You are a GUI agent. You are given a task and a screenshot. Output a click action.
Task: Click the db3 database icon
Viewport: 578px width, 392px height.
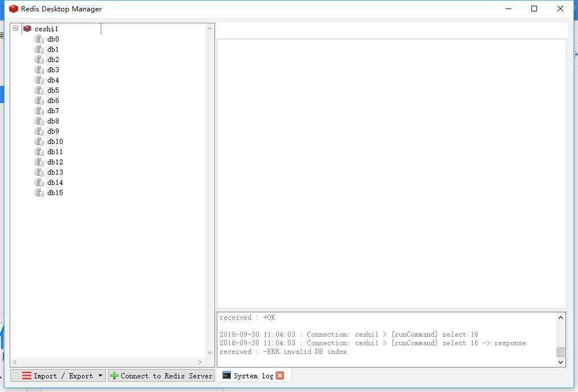point(39,70)
